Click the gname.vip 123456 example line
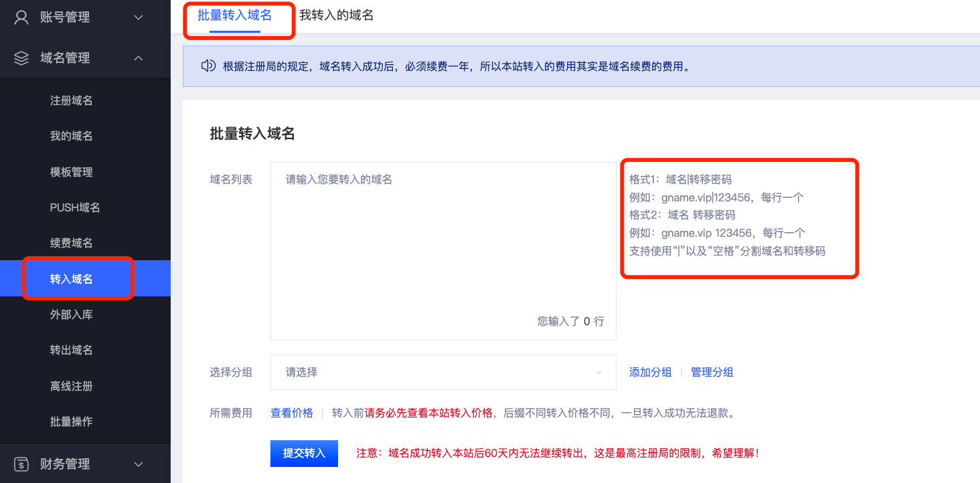Screen dimensions: 980x483 [x=717, y=233]
